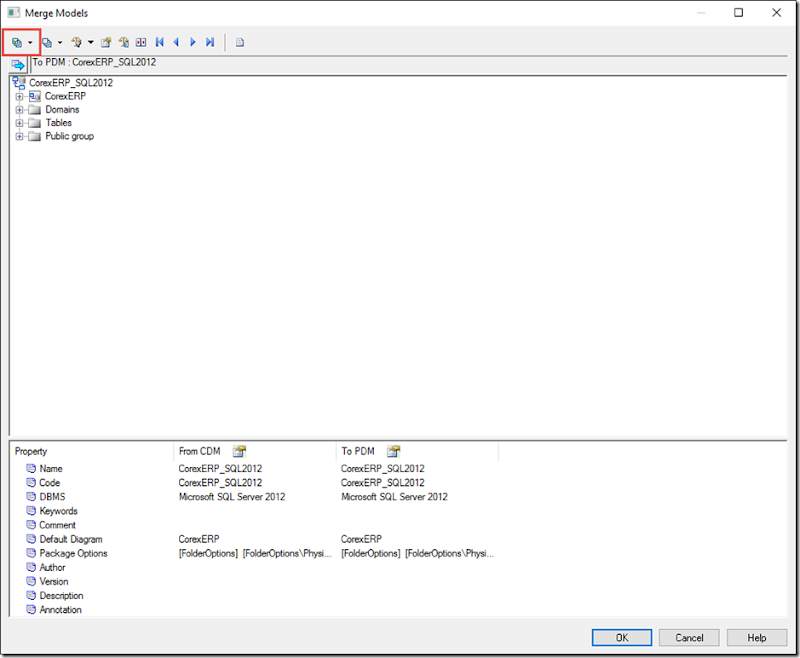Expand the CorexERP diagram node

pos(19,96)
